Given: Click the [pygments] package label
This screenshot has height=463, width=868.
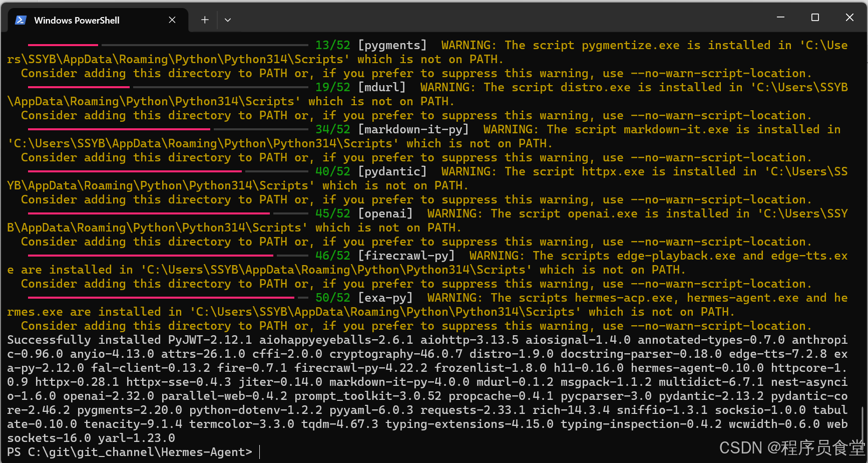Looking at the screenshot, I should (x=392, y=45).
